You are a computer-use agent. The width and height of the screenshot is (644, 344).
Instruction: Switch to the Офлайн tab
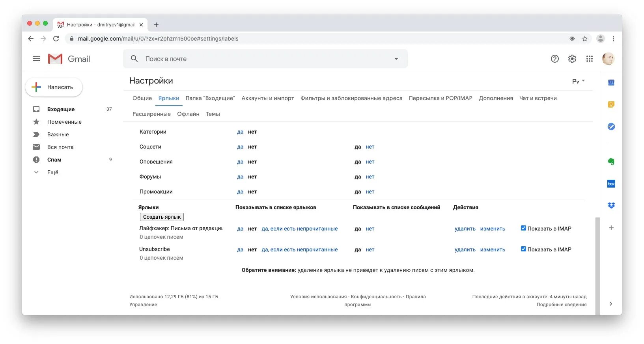[188, 114]
